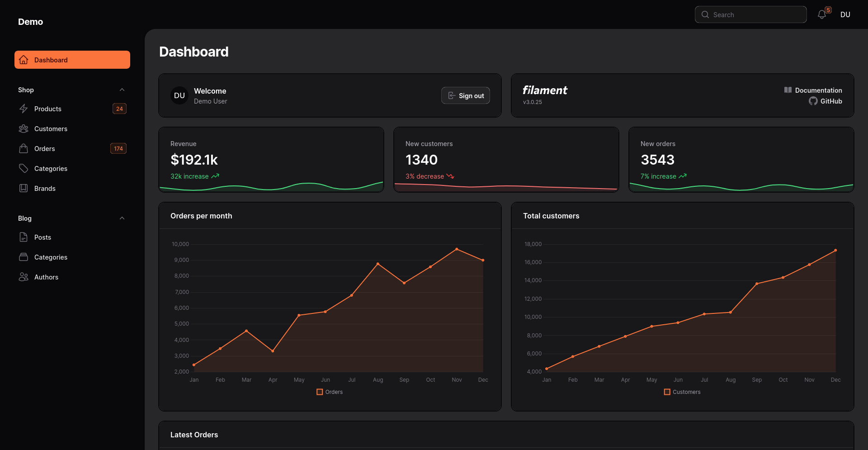Open the DU user menu in top bar
868x450 pixels.
point(845,15)
